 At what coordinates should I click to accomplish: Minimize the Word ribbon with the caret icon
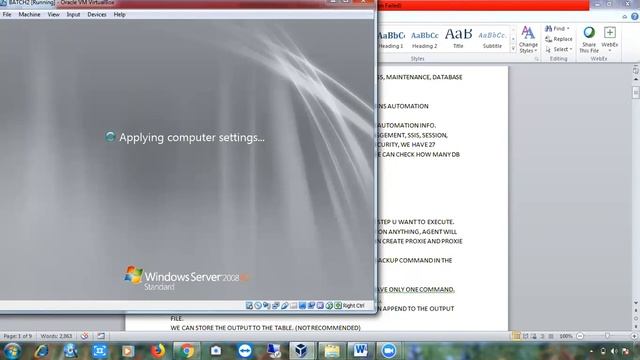(x=624, y=17)
